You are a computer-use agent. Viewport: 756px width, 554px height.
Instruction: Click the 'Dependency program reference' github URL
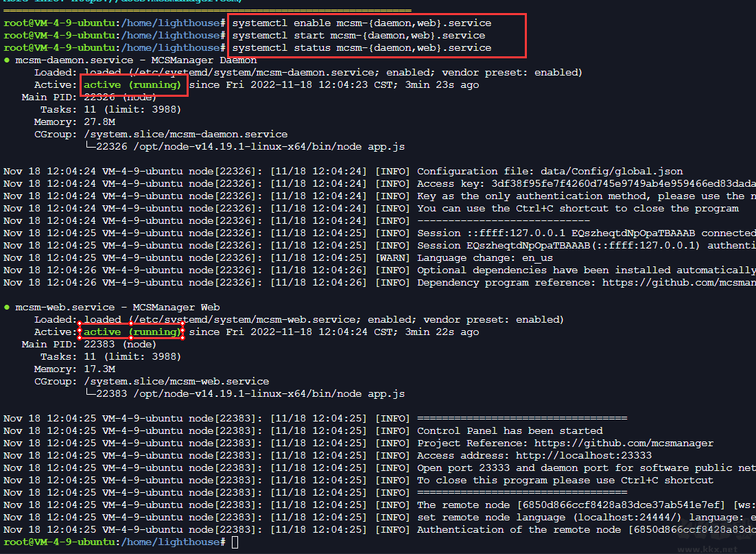679,283
